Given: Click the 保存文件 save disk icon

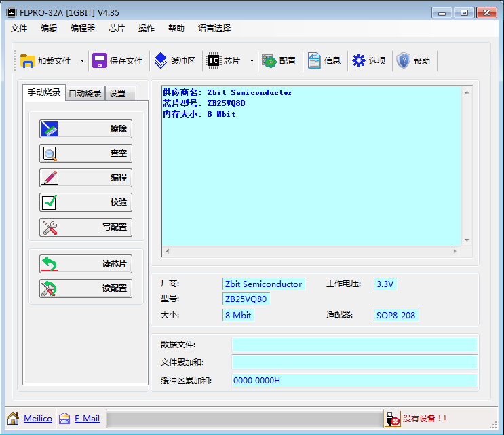Looking at the screenshot, I should (100, 60).
